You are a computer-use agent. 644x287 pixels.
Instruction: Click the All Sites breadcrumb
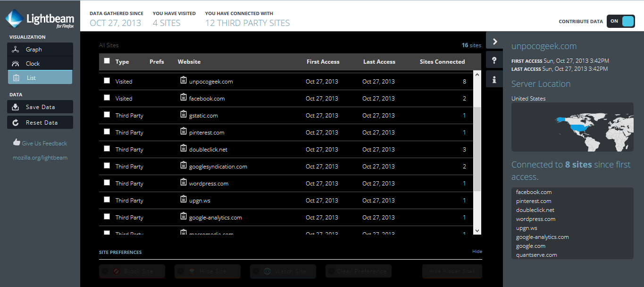point(109,45)
